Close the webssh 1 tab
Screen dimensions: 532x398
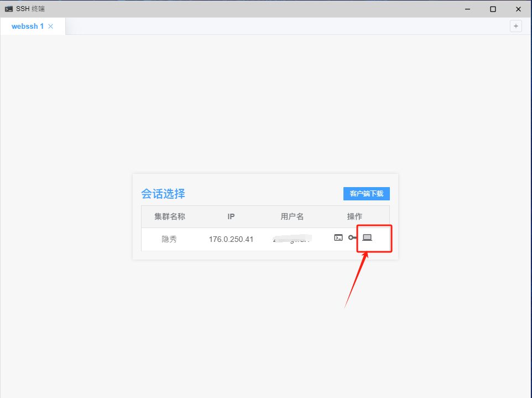tap(50, 26)
